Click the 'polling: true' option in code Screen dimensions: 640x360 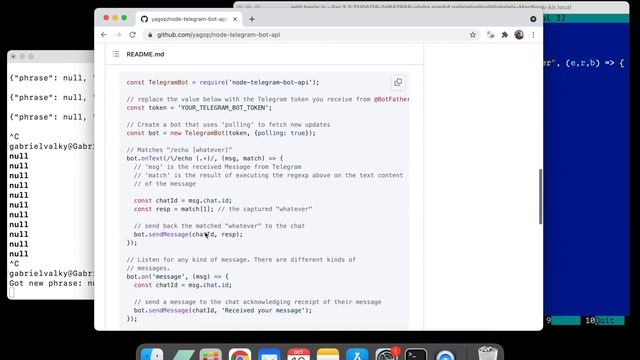(x=281, y=133)
